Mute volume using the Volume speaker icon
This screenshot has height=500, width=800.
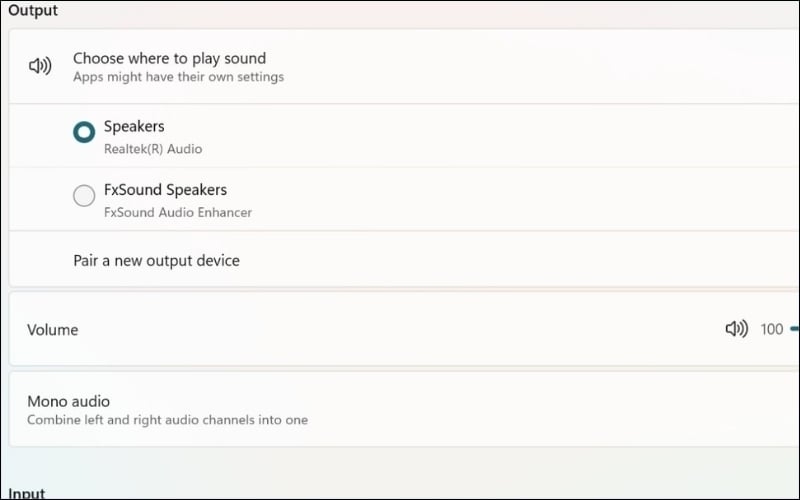pos(736,329)
